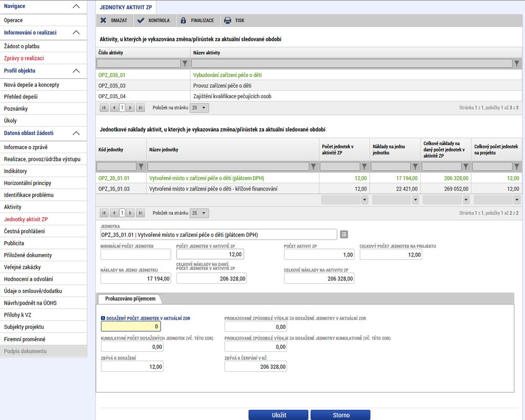Select unit row OPZ_35_01.03
The image size is (525, 420).
(309, 188)
